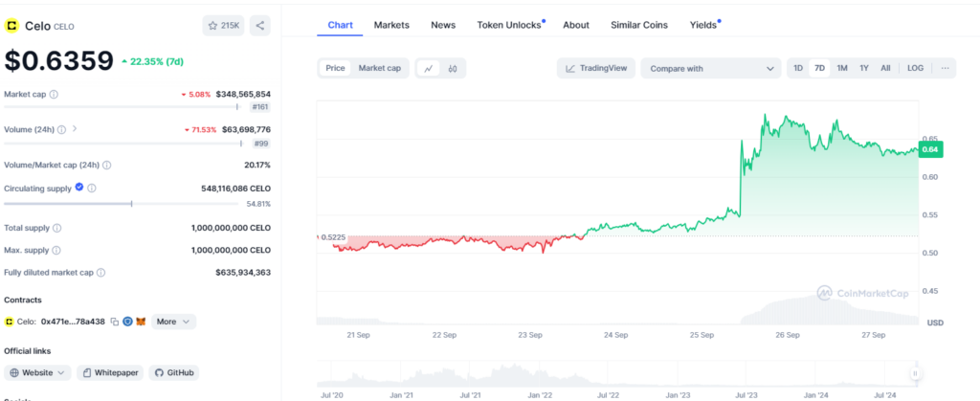This screenshot has height=401, width=980.
Task: Show Market cap info tooltip icon
Action: 54,95
